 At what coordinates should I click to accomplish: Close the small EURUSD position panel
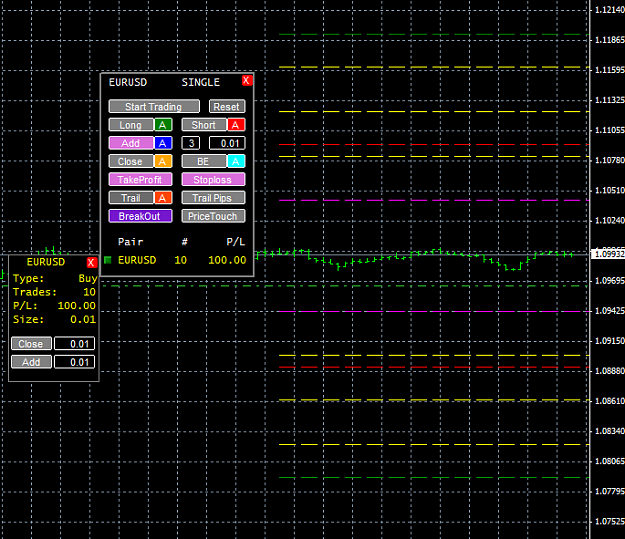click(91, 262)
